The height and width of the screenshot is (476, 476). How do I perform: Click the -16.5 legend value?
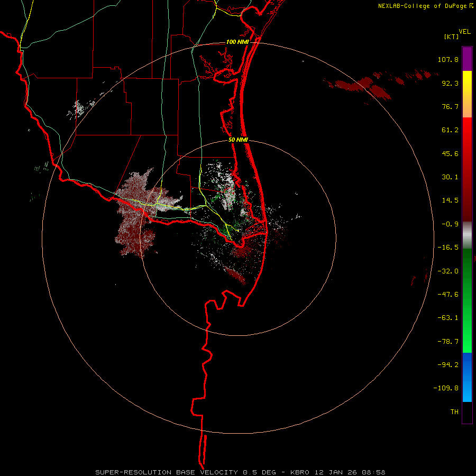tap(448, 248)
